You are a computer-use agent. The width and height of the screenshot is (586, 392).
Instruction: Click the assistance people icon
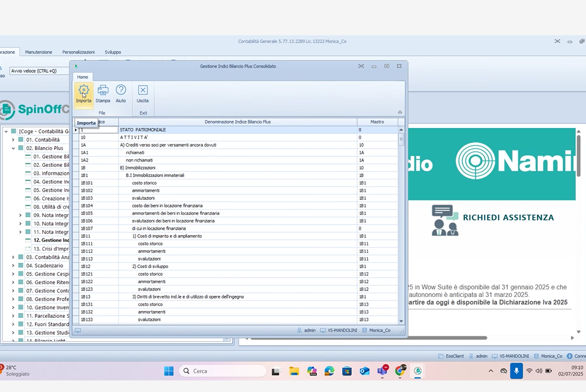(445, 220)
